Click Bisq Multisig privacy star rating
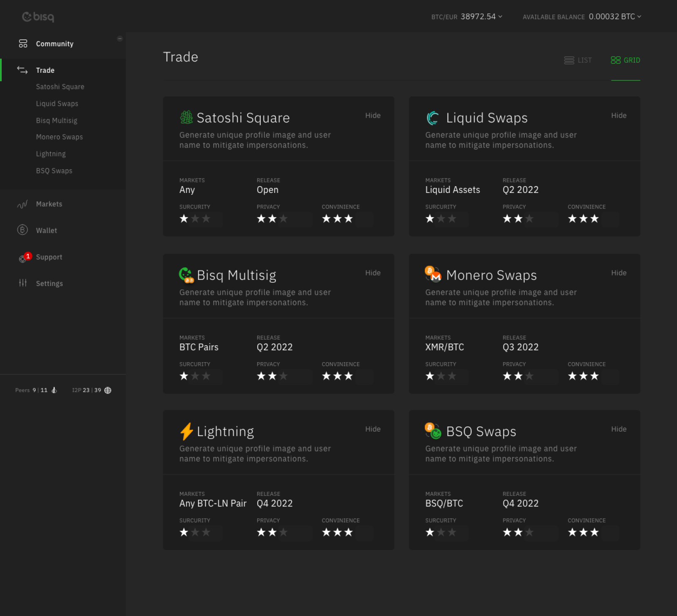 tap(272, 376)
